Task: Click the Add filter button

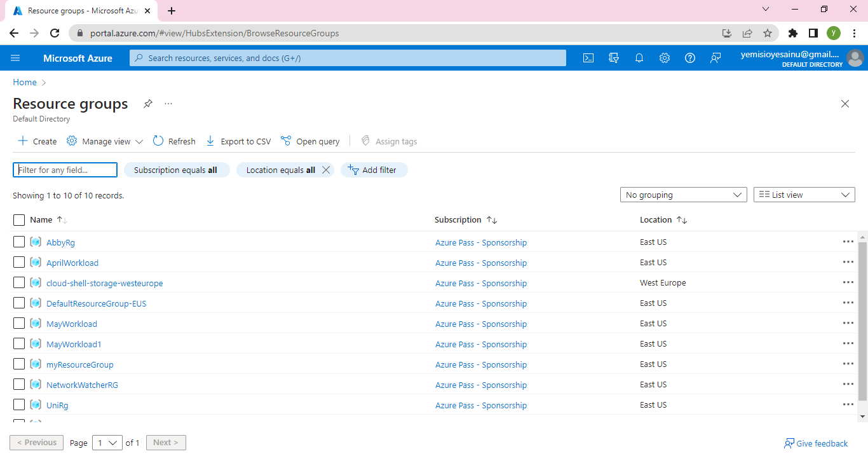Action: [x=373, y=170]
